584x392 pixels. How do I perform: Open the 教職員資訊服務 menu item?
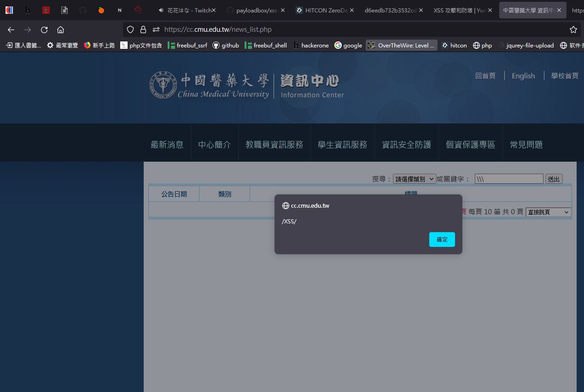274,145
